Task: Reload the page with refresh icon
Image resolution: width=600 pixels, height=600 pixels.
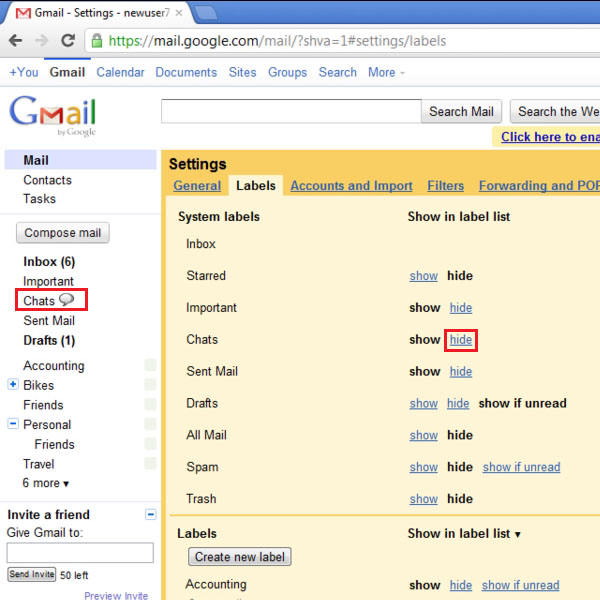Action: click(x=68, y=40)
